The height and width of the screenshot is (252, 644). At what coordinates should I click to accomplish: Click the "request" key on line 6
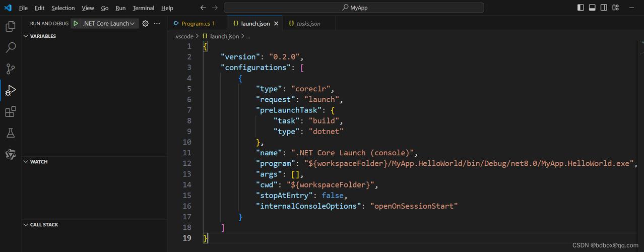[275, 99]
